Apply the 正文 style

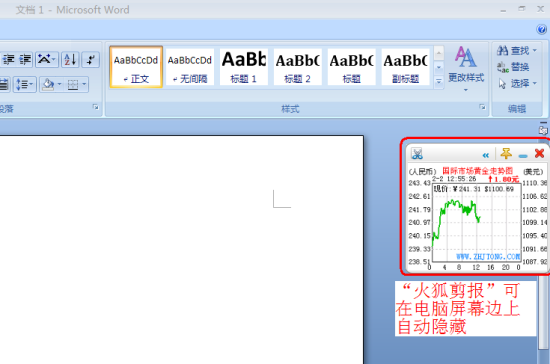pos(136,67)
